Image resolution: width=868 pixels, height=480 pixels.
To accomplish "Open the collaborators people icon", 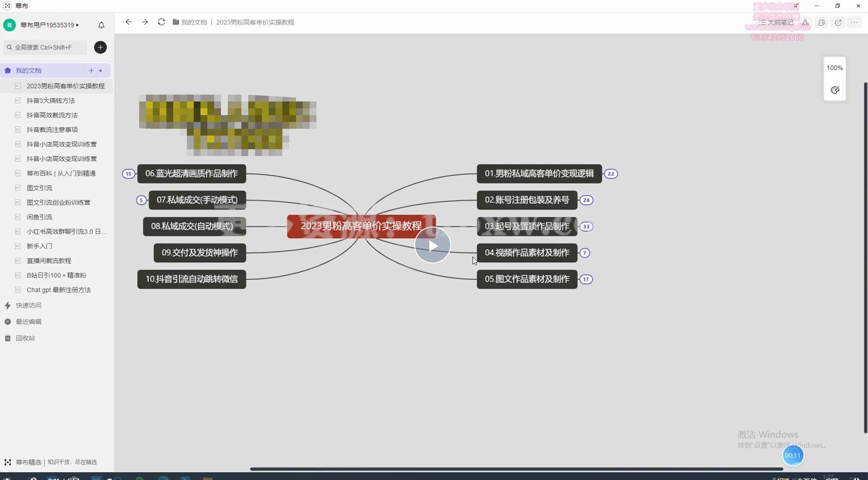I will [822, 22].
